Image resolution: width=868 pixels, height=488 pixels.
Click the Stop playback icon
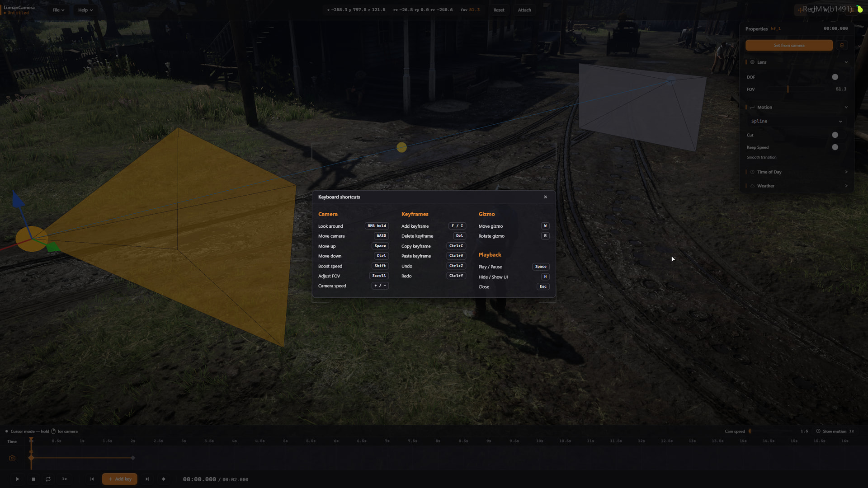point(33,479)
